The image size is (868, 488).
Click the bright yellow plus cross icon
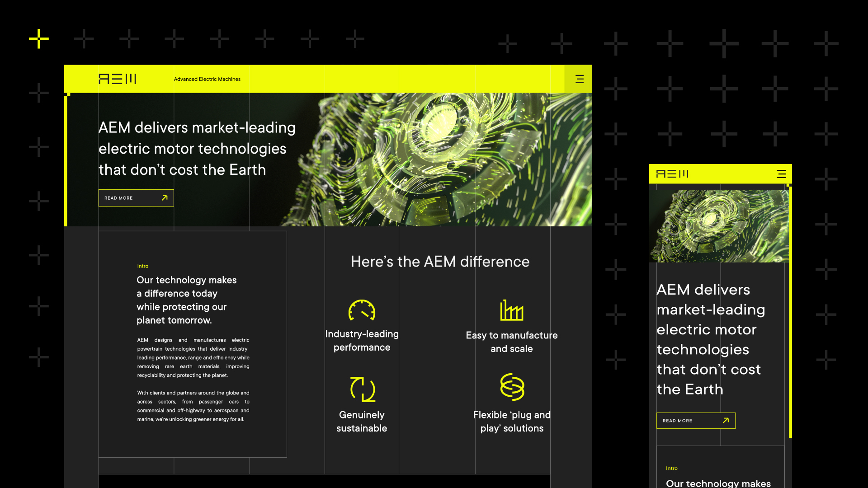(39, 39)
